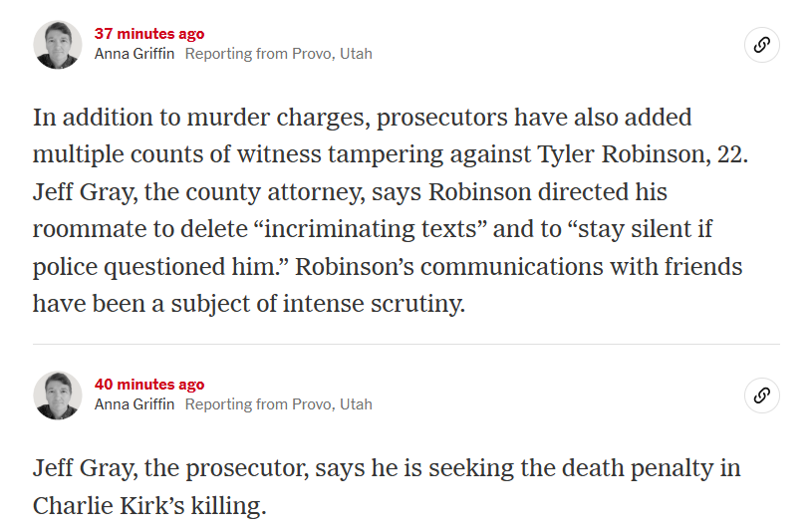Select Anna Griffin byline under 37 minutes ago
This screenshot has height=530, width=812.
pos(135,54)
